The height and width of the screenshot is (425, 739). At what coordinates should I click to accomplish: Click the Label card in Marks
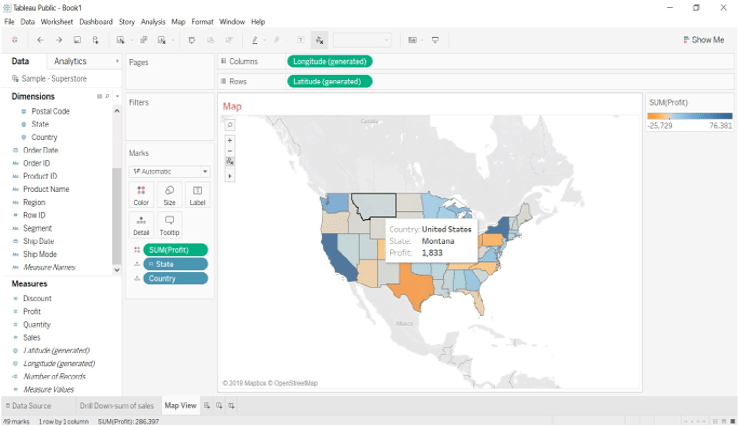[x=197, y=194]
